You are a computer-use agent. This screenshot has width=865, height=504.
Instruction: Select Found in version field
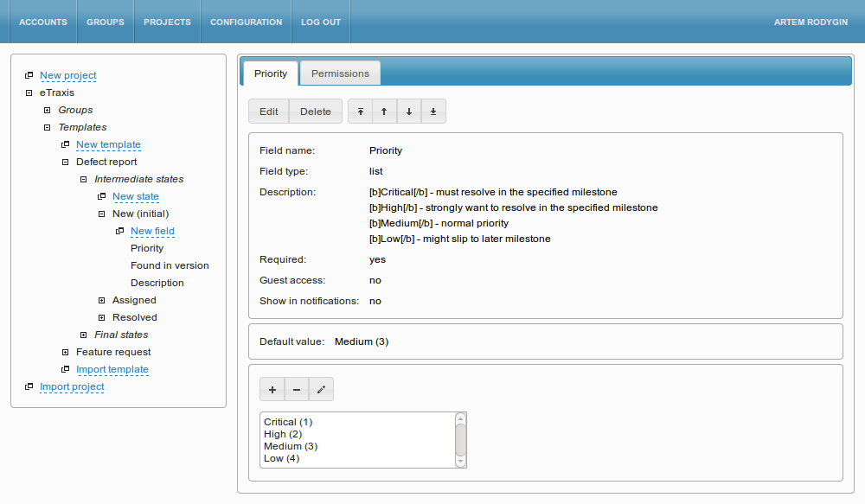(170, 265)
